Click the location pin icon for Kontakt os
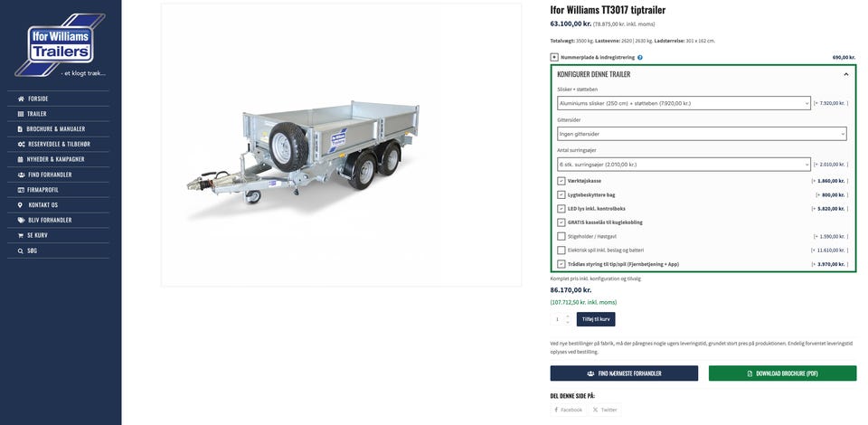 [21, 204]
